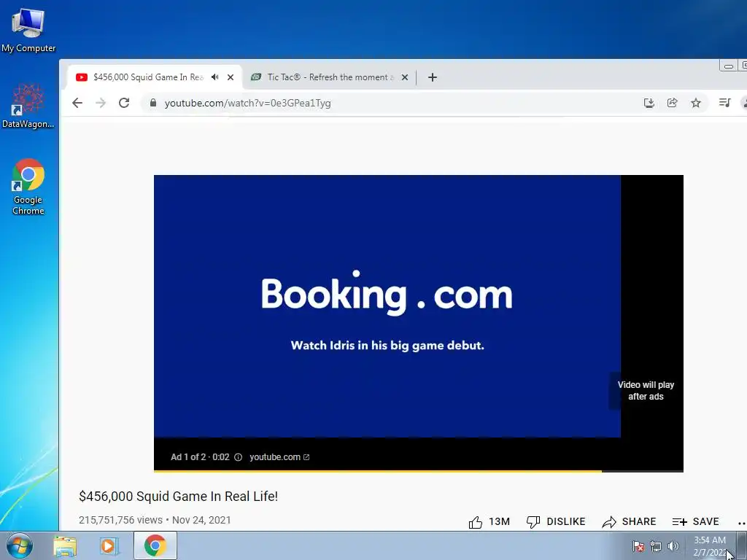Save the video to a playlist
This screenshot has height=560, width=747.
[695, 522]
